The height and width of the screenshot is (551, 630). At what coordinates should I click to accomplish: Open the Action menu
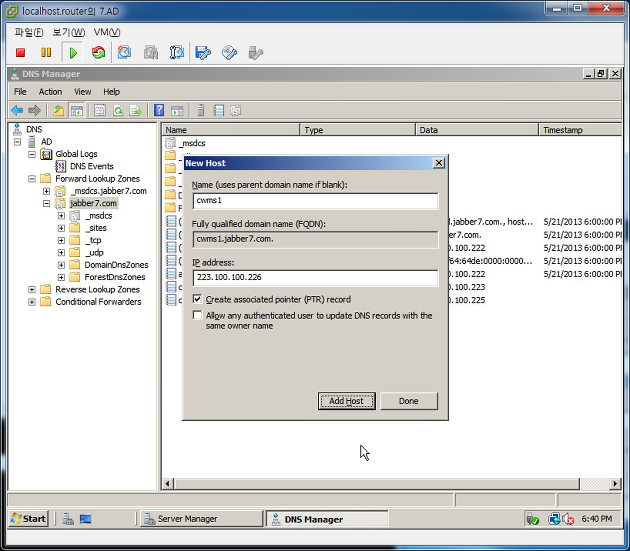[50, 92]
